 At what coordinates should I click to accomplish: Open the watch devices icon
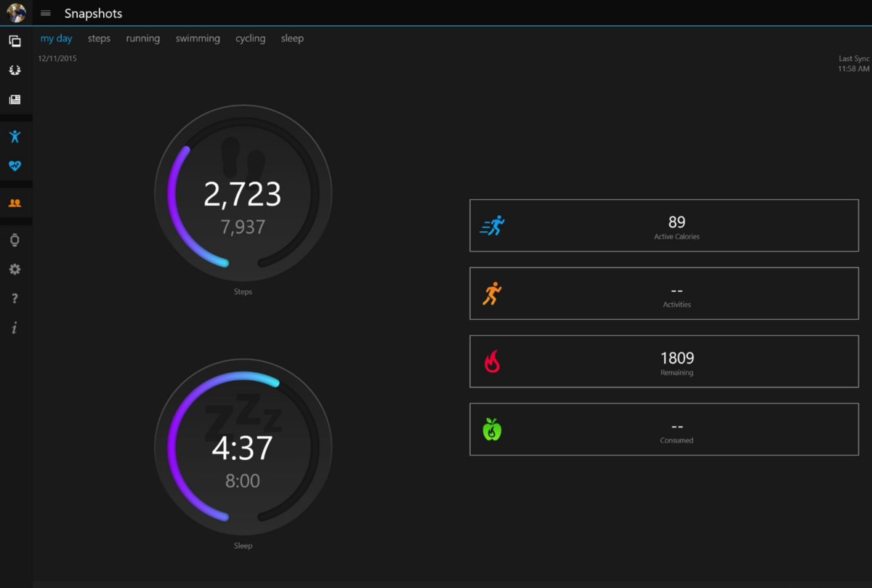(15, 241)
